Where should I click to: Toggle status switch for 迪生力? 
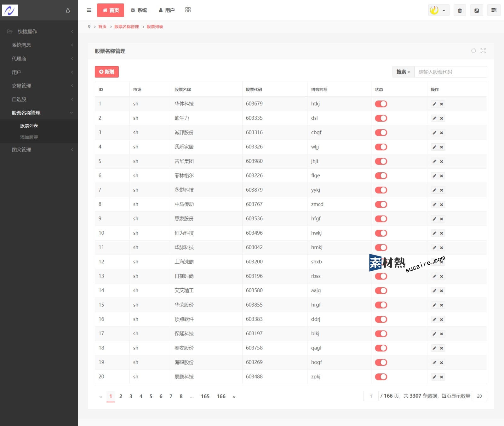381,118
